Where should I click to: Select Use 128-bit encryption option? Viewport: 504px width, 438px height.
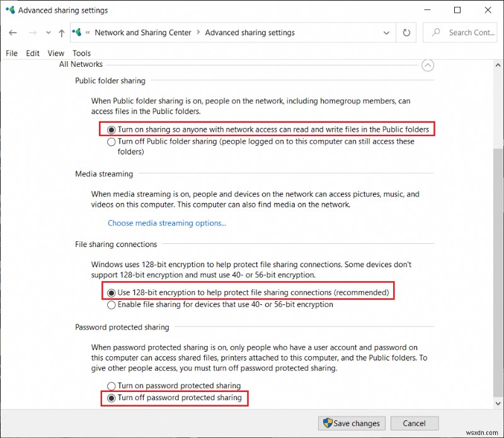click(x=112, y=291)
